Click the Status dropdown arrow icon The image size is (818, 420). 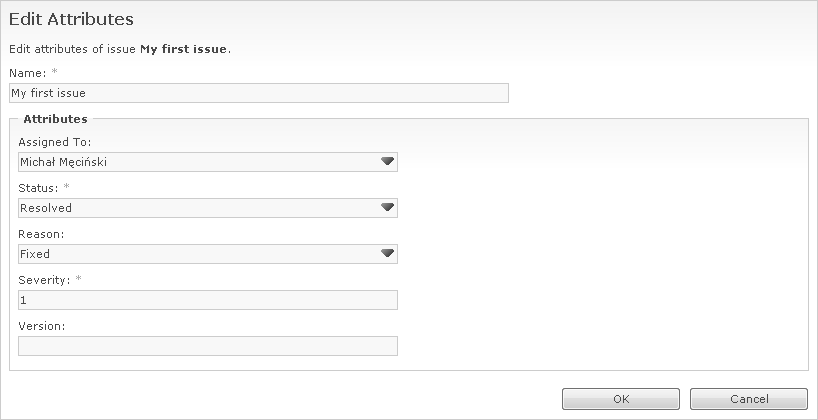pos(388,208)
